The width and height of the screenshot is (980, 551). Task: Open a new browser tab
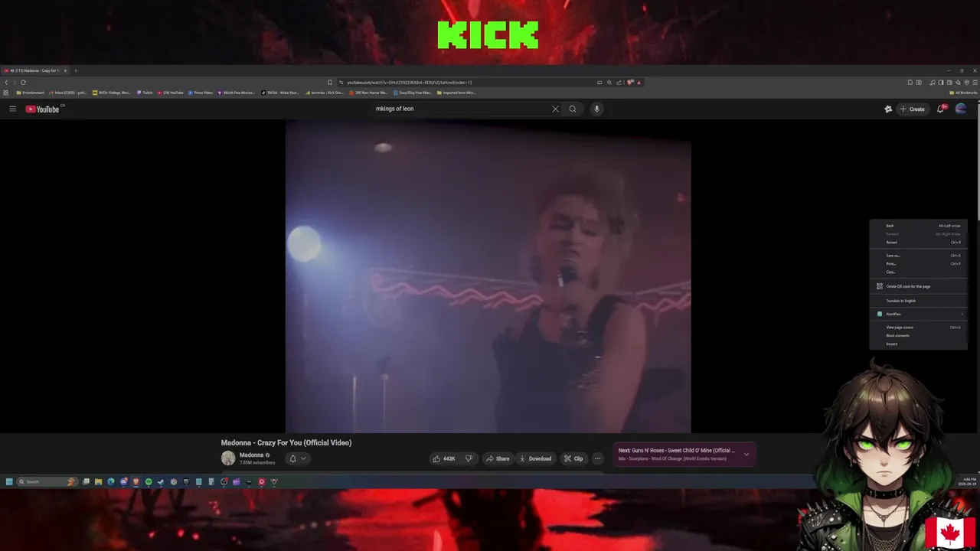point(76,70)
